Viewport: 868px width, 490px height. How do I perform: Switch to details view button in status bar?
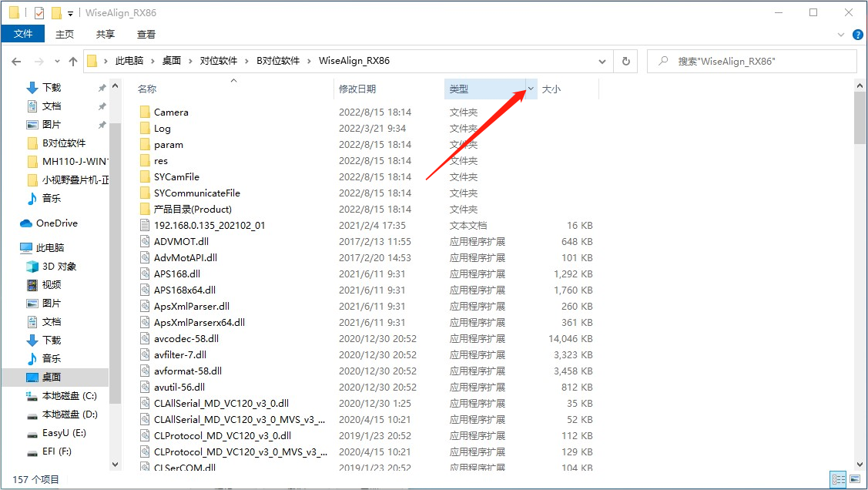(x=839, y=479)
